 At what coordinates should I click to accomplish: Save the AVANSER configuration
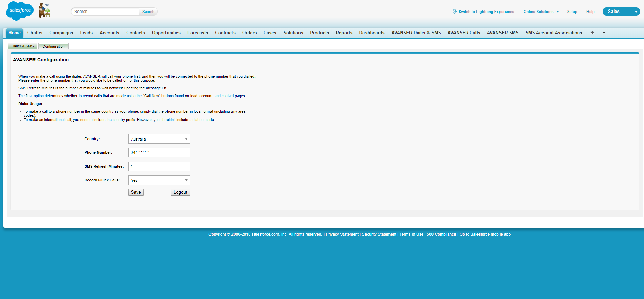pyautogui.click(x=136, y=192)
